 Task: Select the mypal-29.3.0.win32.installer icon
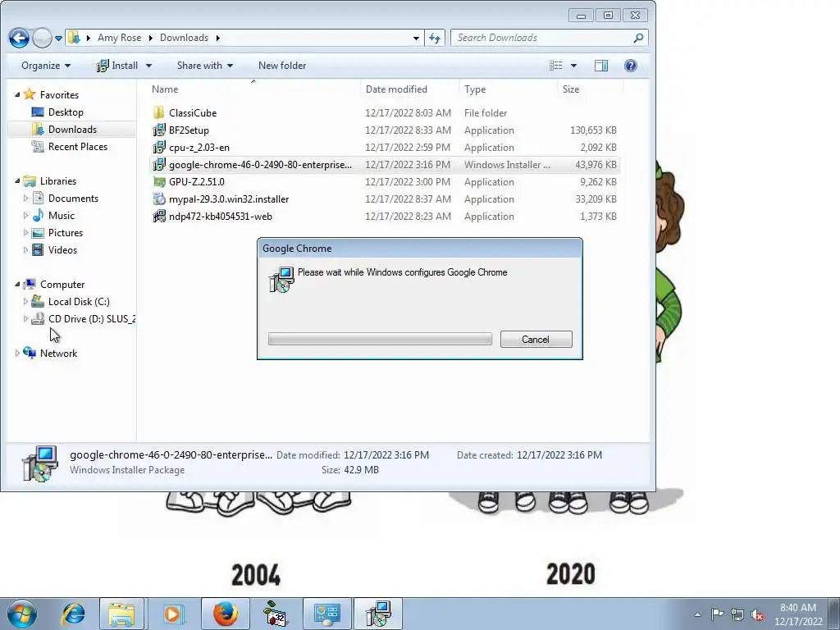[x=158, y=199]
